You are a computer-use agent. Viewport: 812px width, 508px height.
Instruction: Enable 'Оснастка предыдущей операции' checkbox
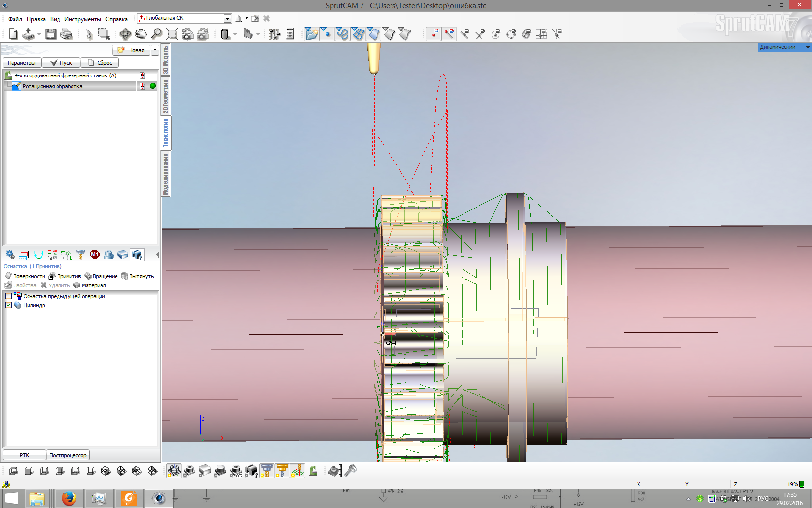point(8,296)
